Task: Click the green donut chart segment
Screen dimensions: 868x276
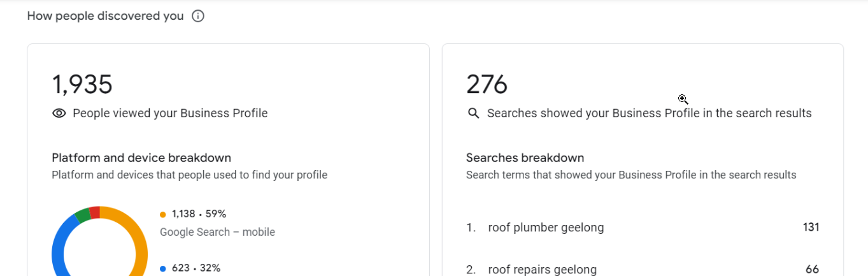Action: 82,215
